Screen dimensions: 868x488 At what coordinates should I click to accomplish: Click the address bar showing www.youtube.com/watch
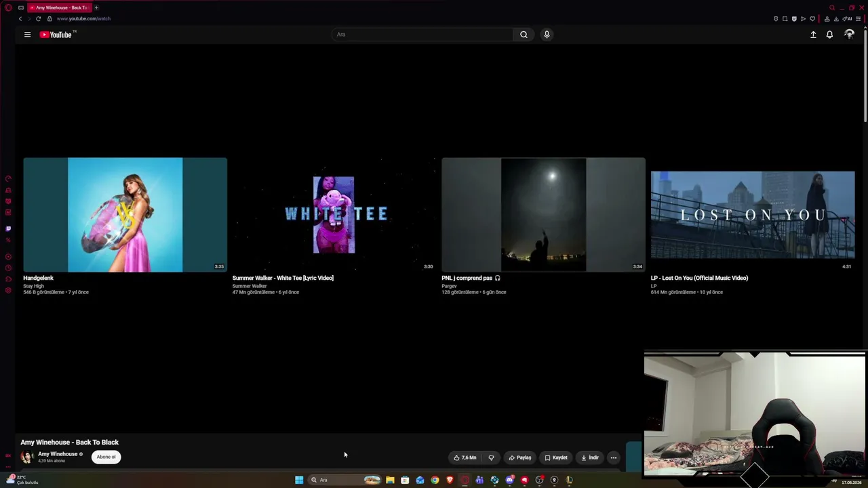(x=83, y=19)
